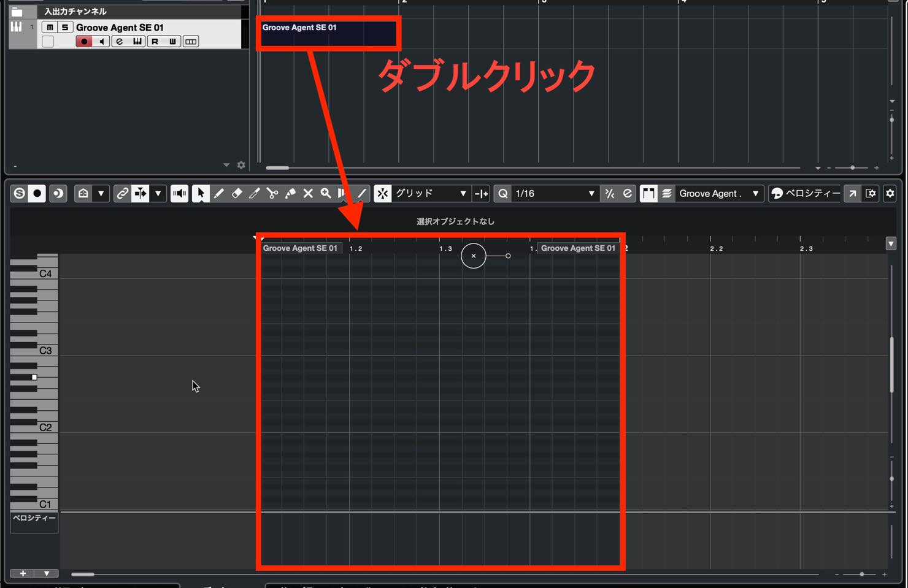Toggle the track Monitor speaker button

pyautogui.click(x=102, y=41)
